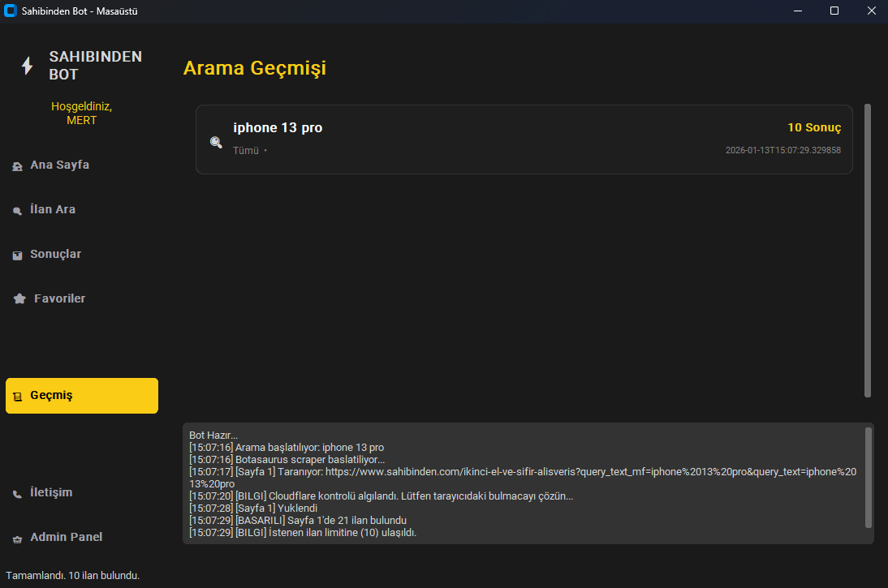Viewport: 888px width, 588px height.
Task: Click the 10 Sonuç result count
Action: (x=814, y=127)
